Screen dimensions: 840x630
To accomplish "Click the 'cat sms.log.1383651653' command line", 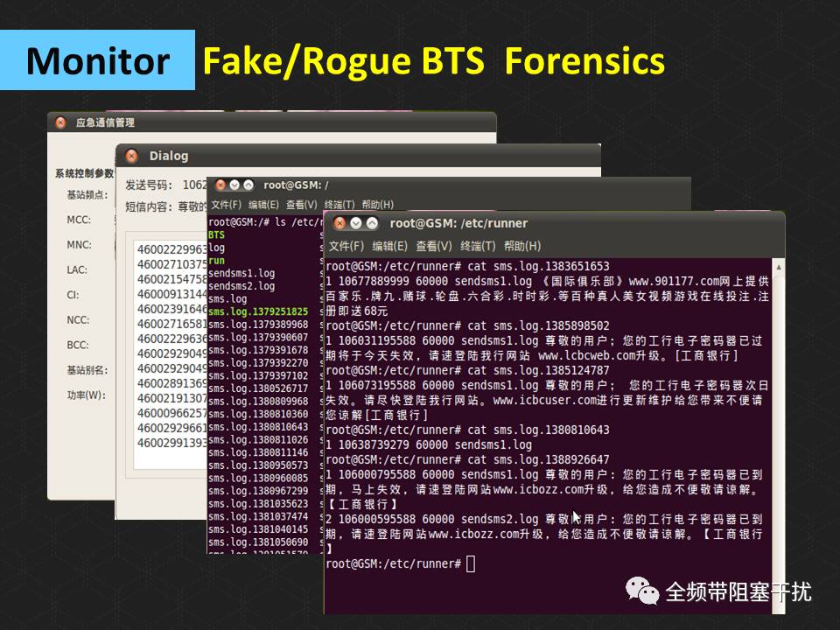I will coord(467,266).
